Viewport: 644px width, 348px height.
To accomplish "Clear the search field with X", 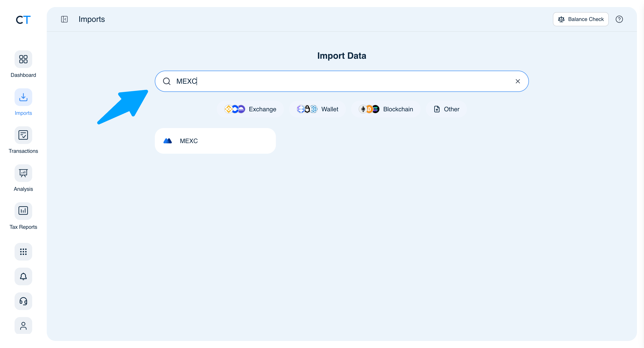I will (x=518, y=81).
